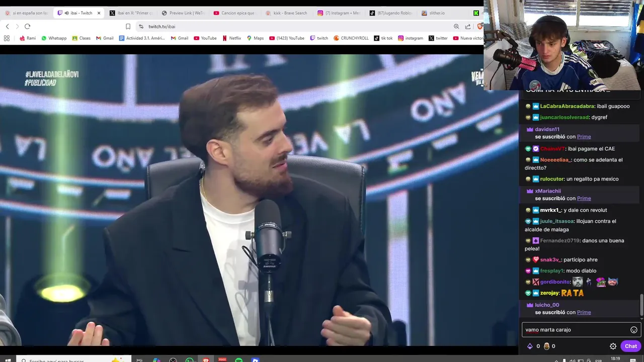Open the zoom control in the address bar
This screenshot has width=644, height=362.
click(456, 27)
